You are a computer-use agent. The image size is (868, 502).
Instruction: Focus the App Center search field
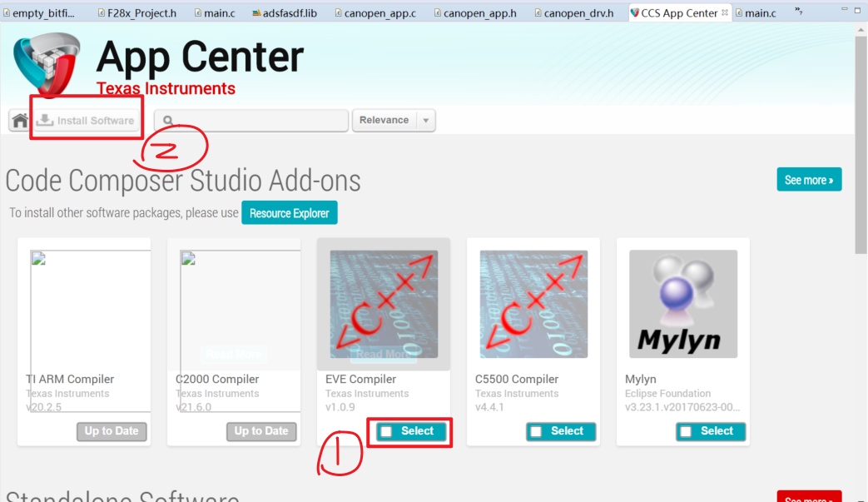click(251, 120)
